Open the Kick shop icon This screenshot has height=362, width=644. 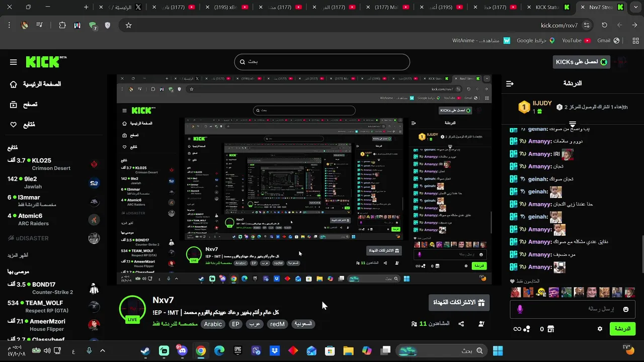[x=550, y=329]
